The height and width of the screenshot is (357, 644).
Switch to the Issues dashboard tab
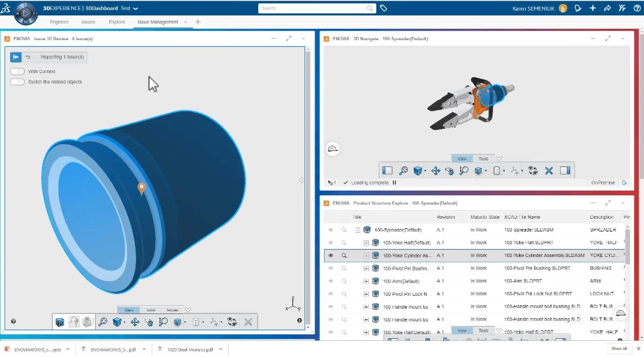pos(88,21)
